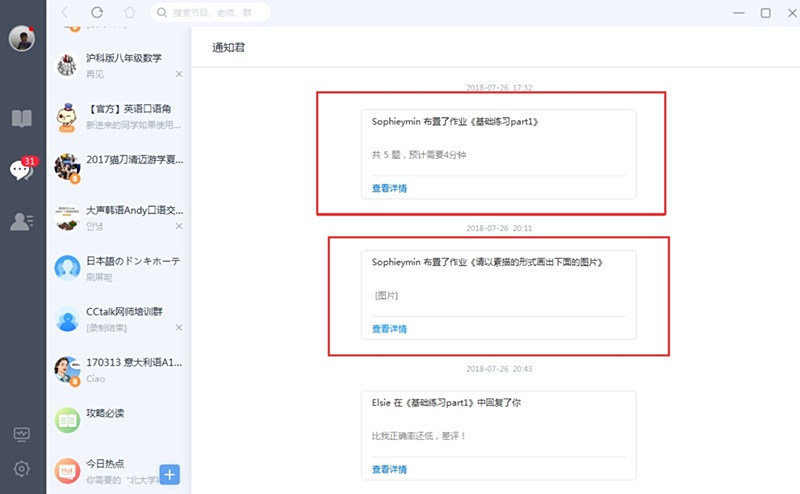This screenshot has height=494, width=800.
Task: Go to home icon in top bar
Action: [130, 12]
